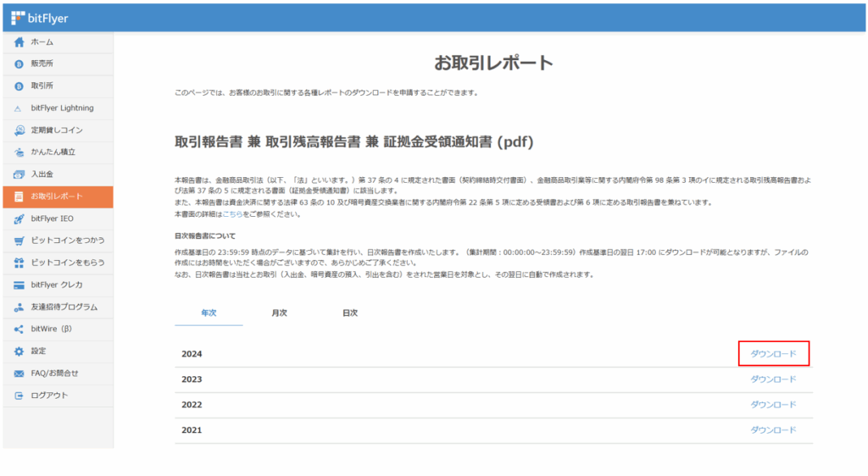The width and height of the screenshot is (868, 476).
Task: Download the 2024 annual report
Action: [773, 354]
